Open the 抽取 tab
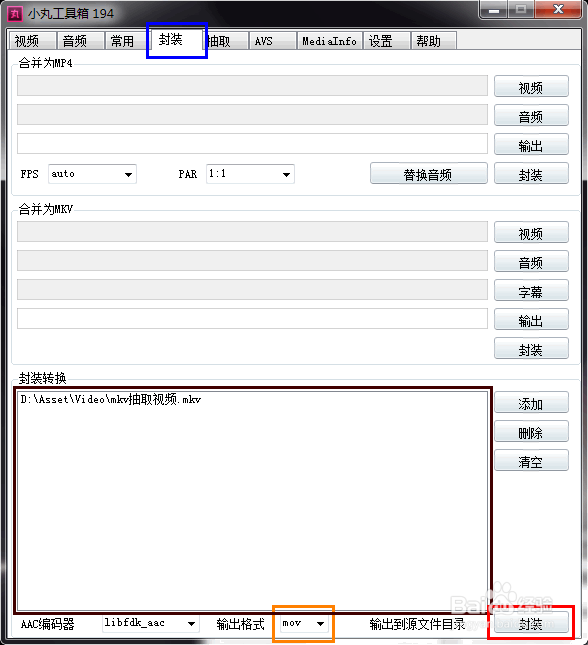This screenshot has width=588, height=645. pyautogui.click(x=225, y=41)
